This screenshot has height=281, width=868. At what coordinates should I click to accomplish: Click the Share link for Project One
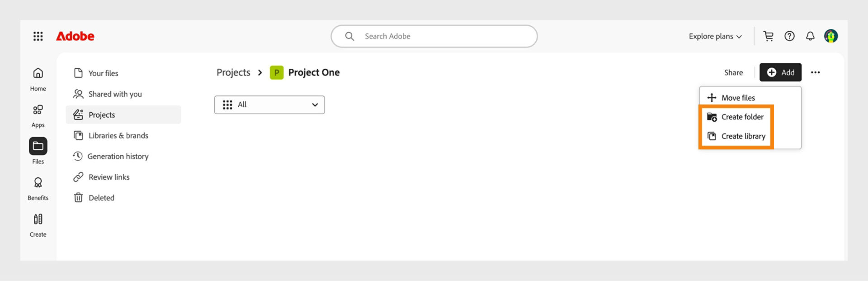pos(733,72)
